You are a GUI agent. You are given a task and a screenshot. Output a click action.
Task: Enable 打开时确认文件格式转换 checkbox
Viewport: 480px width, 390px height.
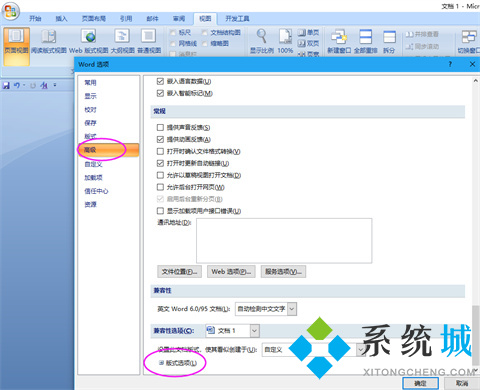click(x=160, y=151)
